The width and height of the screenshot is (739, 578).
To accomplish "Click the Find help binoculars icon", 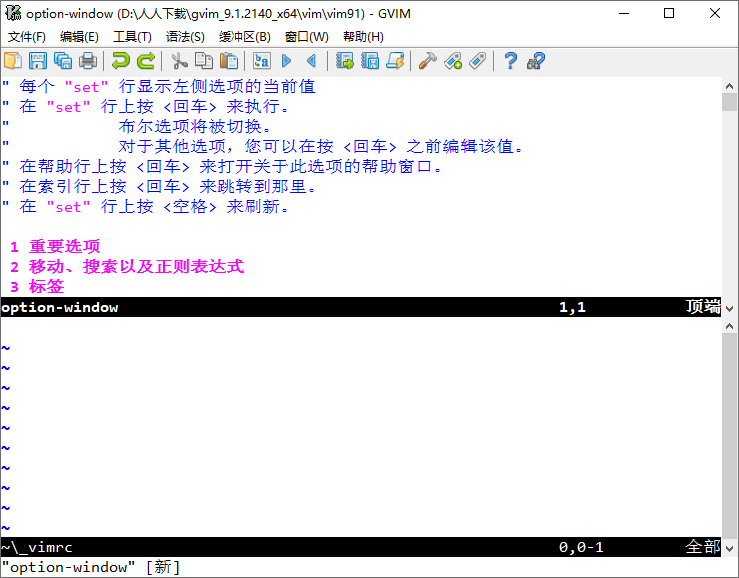I will click(536, 61).
